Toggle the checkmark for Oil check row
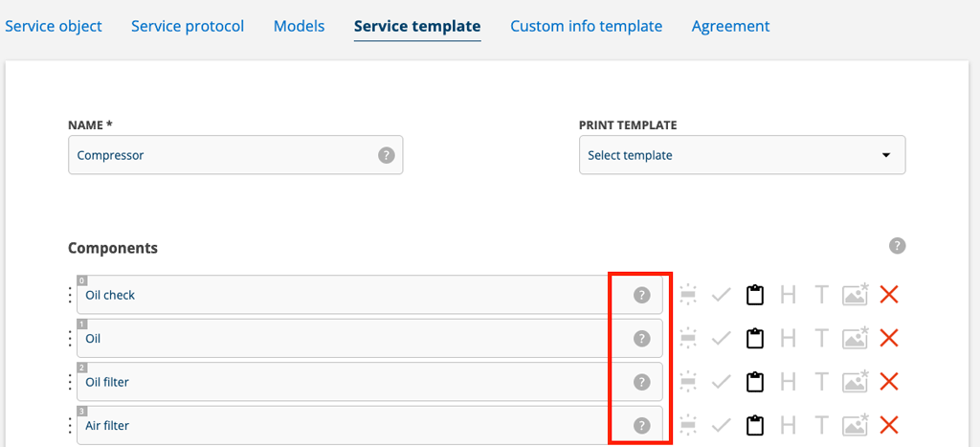The height and width of the screenshot is (447, 980). tap(722, 295)
